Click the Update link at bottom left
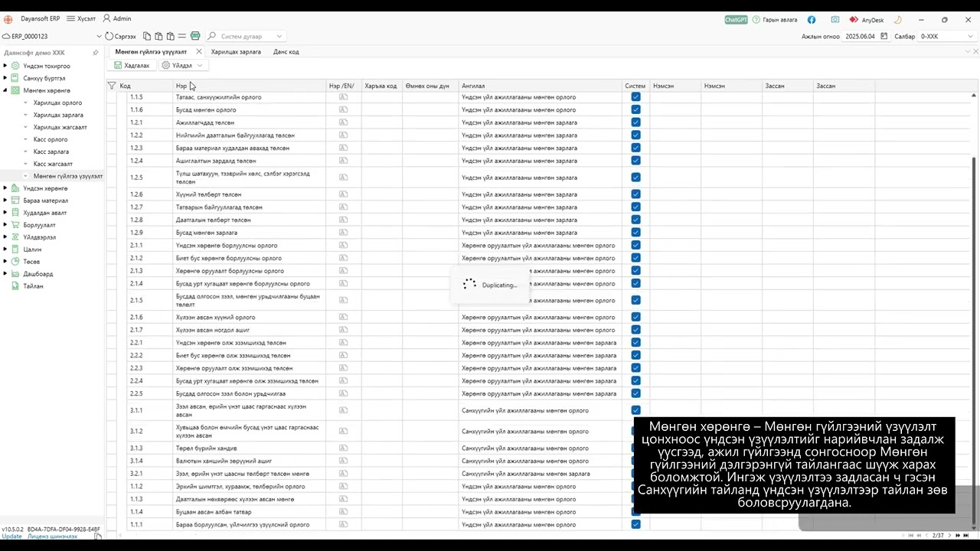The image size is (980, 551). (11, 536)
